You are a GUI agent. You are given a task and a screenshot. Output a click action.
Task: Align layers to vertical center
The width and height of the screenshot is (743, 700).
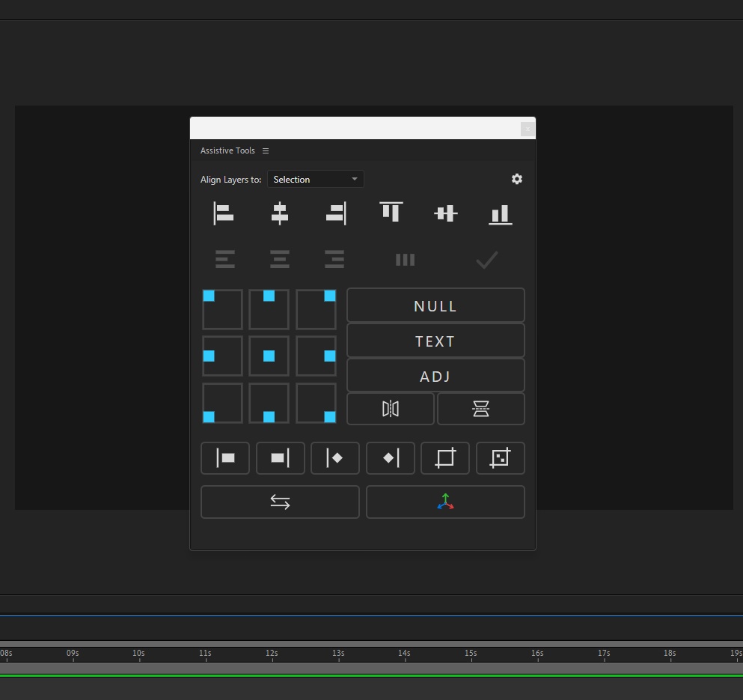coord(446,213)
